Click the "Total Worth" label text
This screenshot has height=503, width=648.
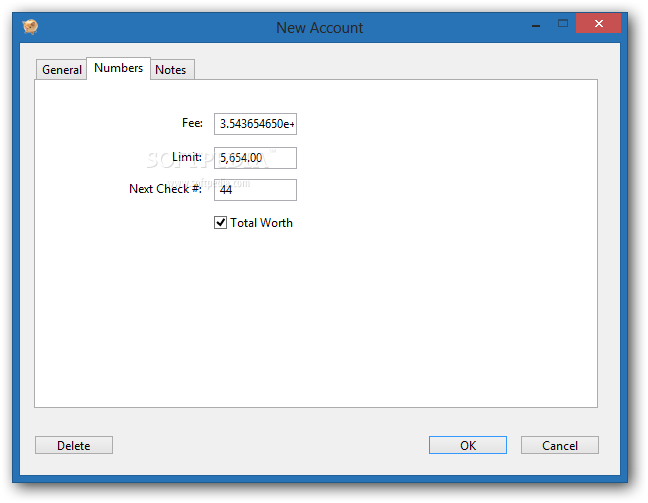261,223
